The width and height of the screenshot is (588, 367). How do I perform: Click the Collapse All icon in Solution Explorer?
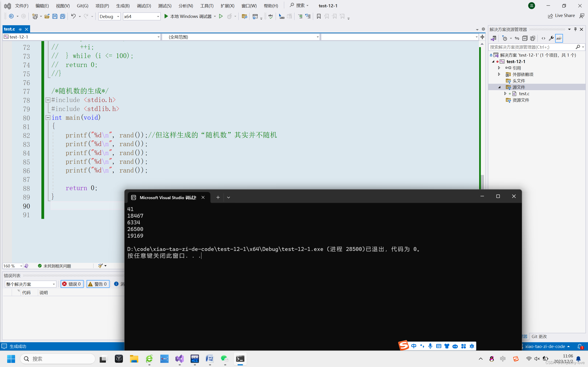[x=525, y=38]
